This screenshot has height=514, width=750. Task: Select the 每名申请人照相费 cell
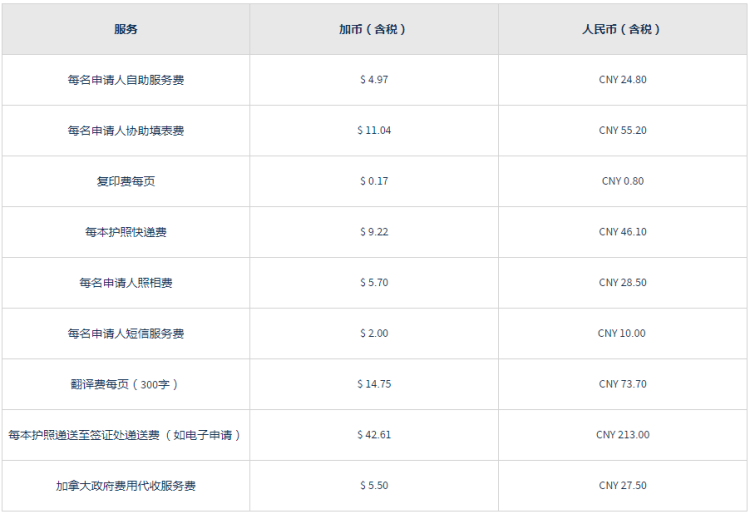tap(126, 283)
